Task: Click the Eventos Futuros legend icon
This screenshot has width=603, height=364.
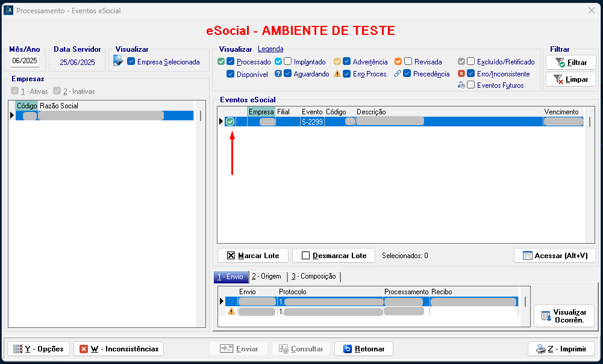Action: click(461, 85)
